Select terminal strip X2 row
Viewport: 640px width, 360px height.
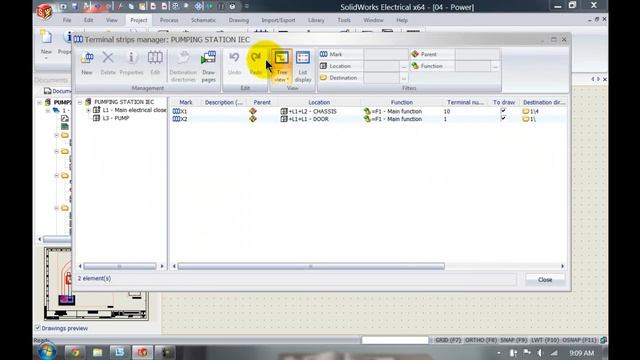click(369, 119)
